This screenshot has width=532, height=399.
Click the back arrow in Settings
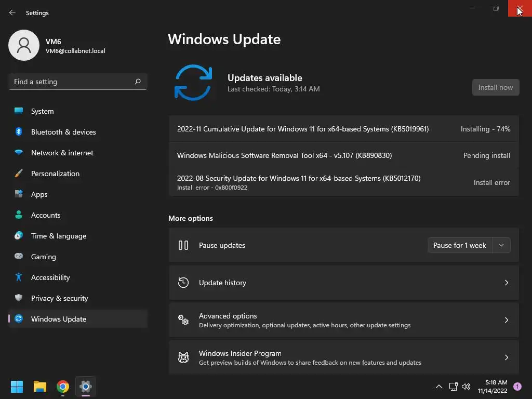(x=12, y=12)
